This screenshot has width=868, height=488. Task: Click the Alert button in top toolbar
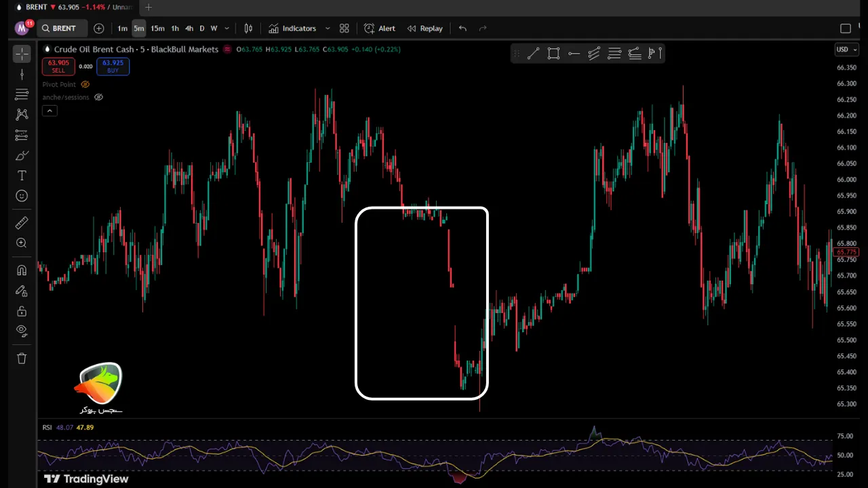(x=380, y=28)
